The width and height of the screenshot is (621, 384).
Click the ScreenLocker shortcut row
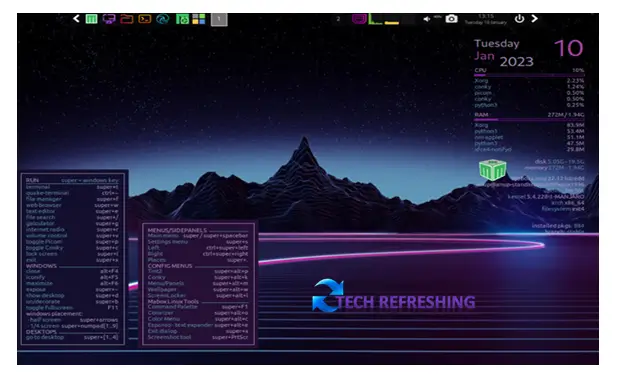[198, 295]
